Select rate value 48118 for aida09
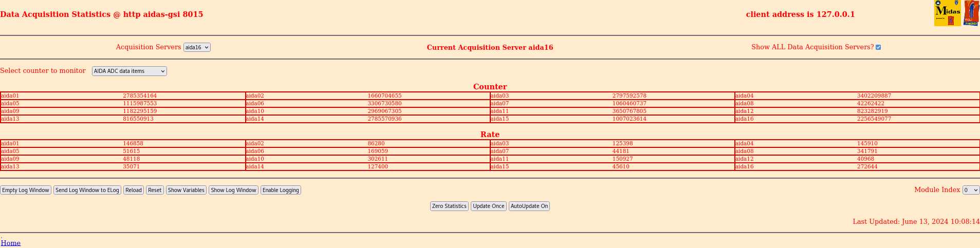The height and width of the screenshot is (248, 980). tap(132, 159)
